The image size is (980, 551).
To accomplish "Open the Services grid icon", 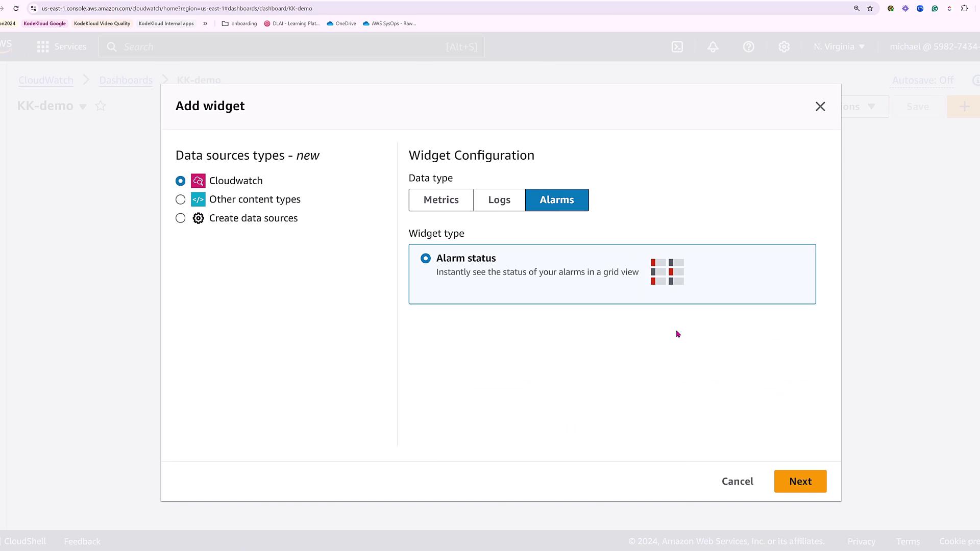I will click(x=43, y=47).
